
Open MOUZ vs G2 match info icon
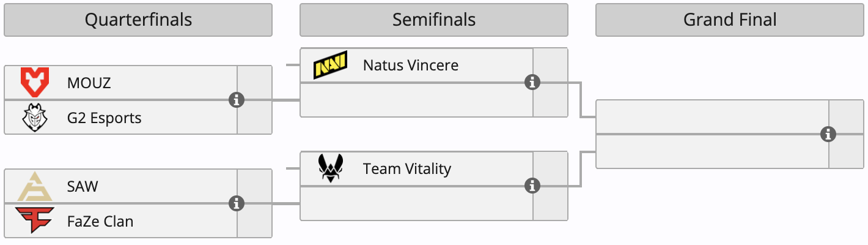pos(237,100)
